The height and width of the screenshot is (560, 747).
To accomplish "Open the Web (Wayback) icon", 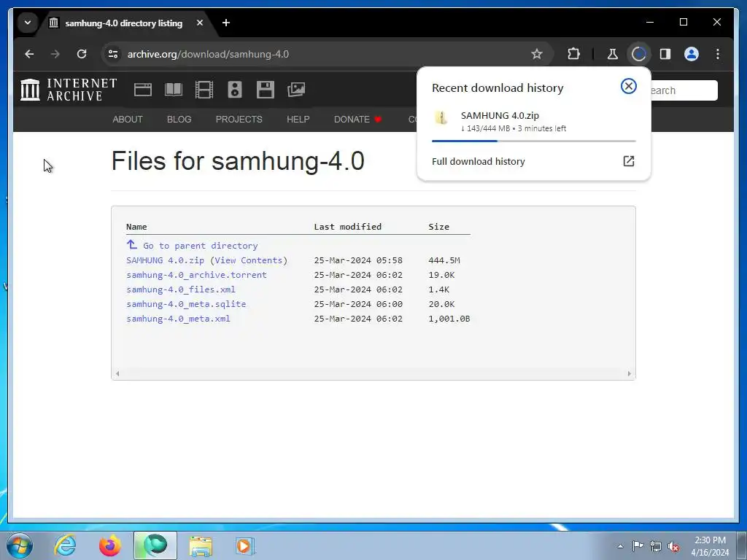I will point(142,90).
